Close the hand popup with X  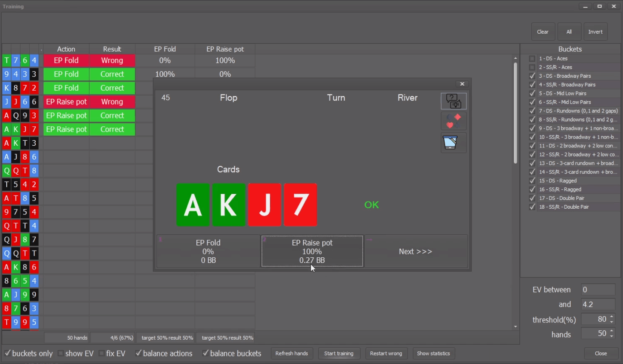tap(462, 84)
